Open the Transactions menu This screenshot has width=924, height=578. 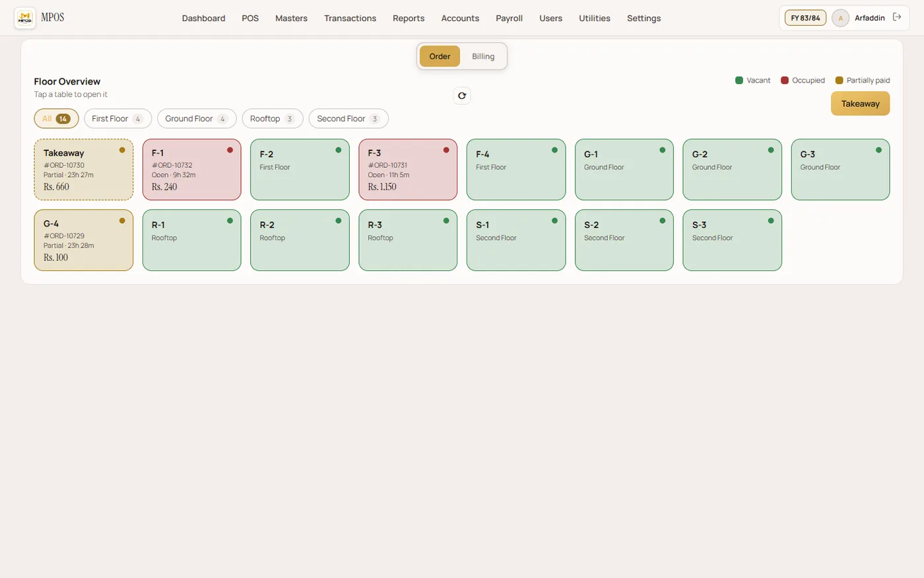pyautogui.click(x=350, y=18)
